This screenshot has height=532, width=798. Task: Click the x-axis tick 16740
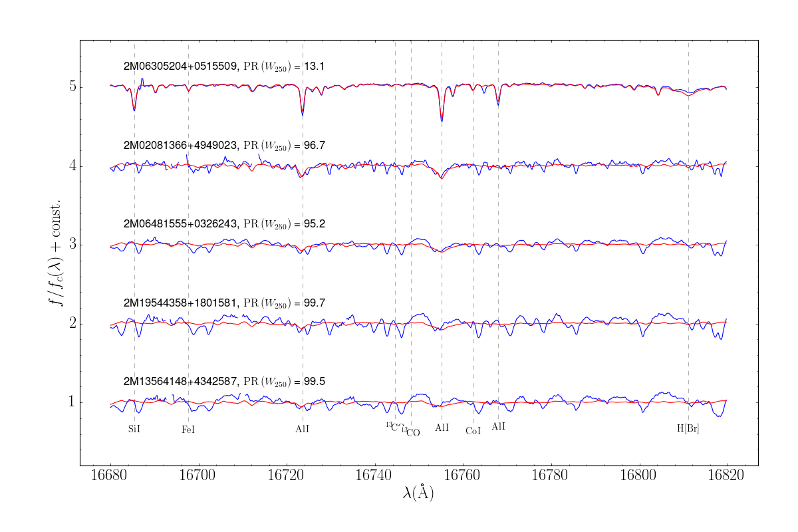click(375, 475)
